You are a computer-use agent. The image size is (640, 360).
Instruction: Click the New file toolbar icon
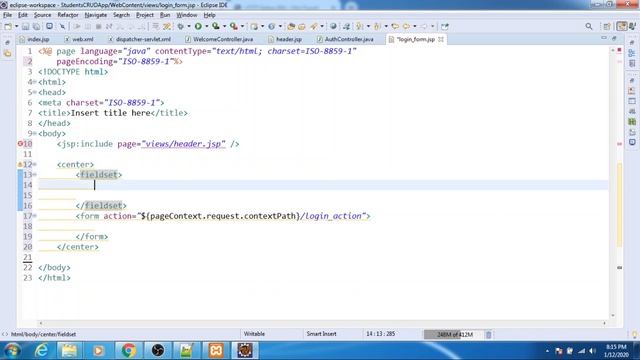point(8,27)
